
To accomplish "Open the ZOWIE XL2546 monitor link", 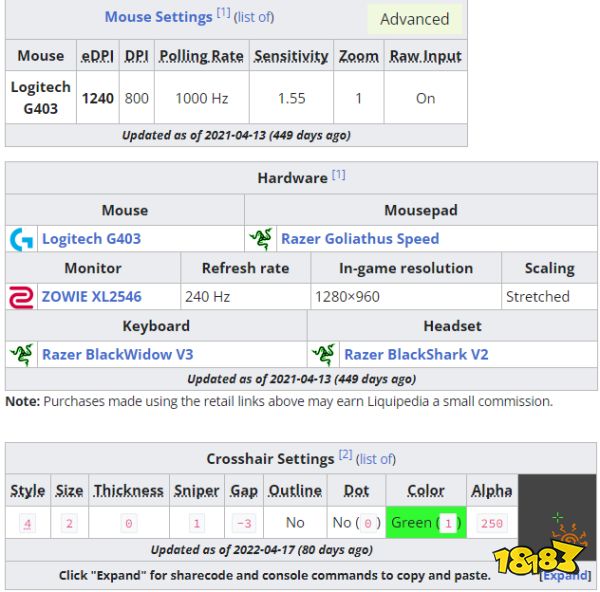I will [x=91, y=297].
